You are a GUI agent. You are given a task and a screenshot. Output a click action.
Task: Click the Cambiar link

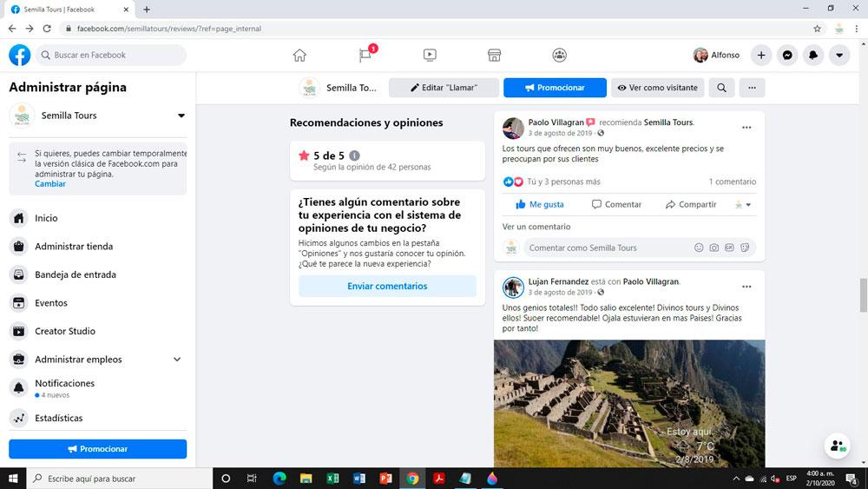click(x=49, y=184)
